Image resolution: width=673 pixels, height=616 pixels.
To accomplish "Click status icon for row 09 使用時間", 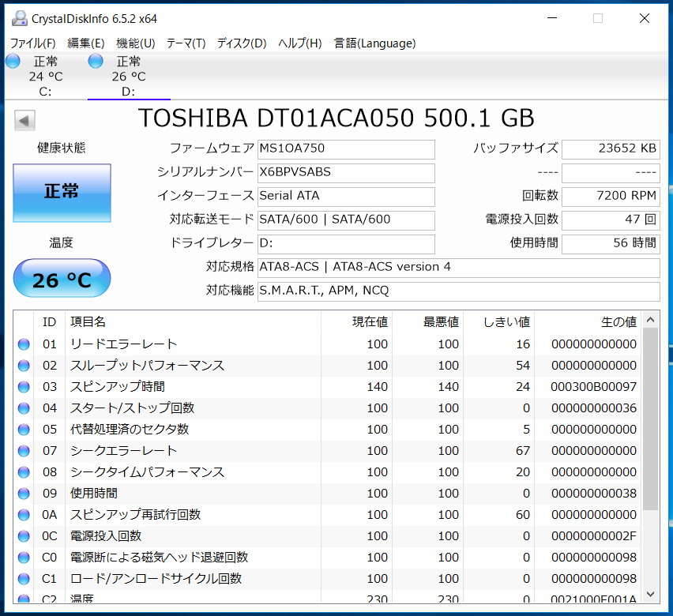I will [x=24, y=494].
